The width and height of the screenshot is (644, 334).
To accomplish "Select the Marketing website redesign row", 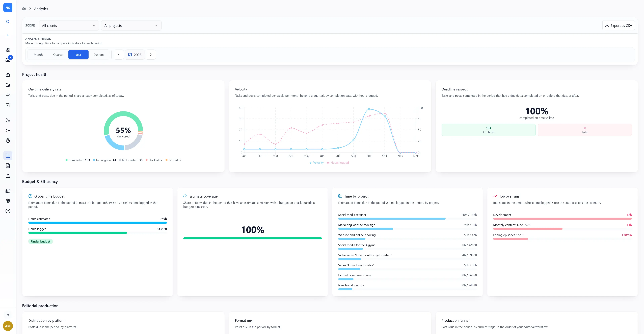I will click(x=408, y=226).
